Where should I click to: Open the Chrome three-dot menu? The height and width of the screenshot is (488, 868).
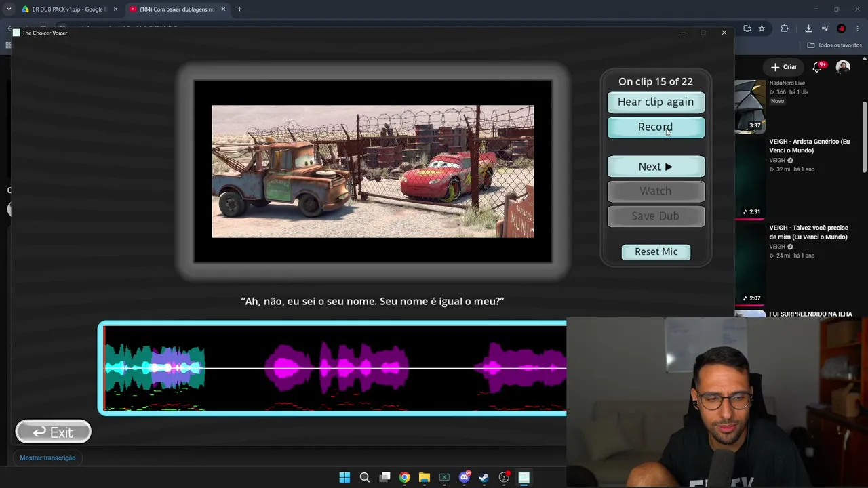[858, 28]
